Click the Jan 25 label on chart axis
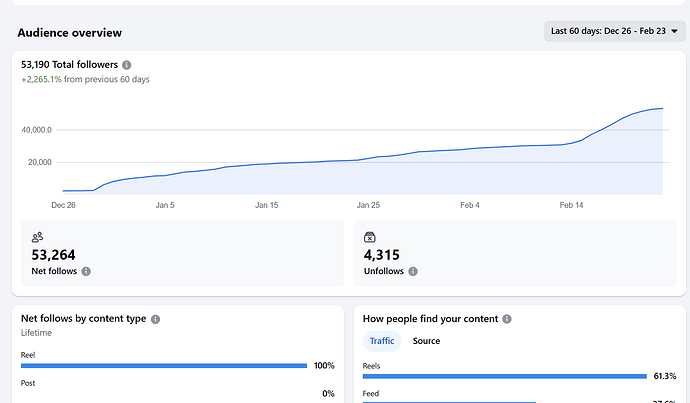Screen dimensions: 690x403 point(368,204)
